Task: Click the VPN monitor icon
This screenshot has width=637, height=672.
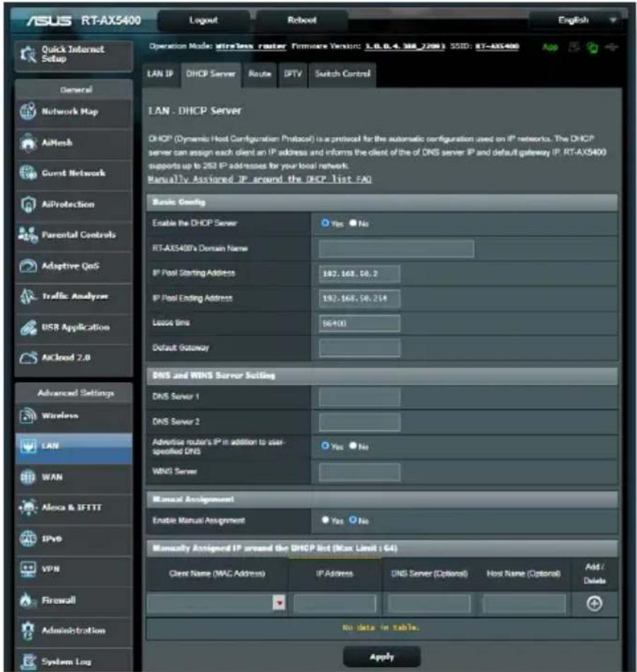Action: 28,569
